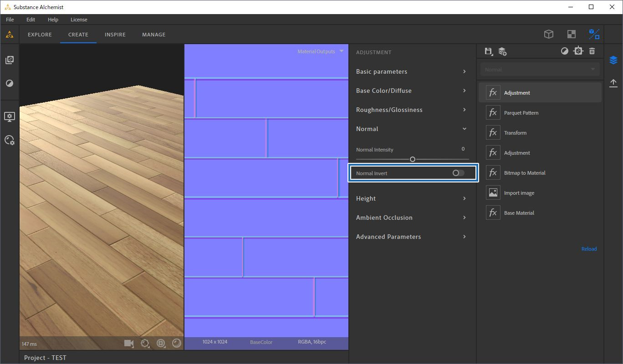Screen dimensions: 623x364
Task: Expand the Height section
Action: [x=412, y=198]
